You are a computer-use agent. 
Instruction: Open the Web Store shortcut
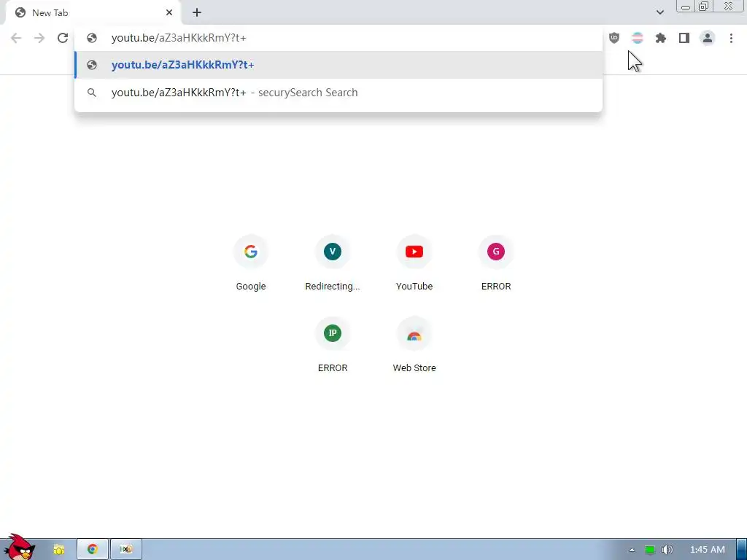(x=414, y=346)
